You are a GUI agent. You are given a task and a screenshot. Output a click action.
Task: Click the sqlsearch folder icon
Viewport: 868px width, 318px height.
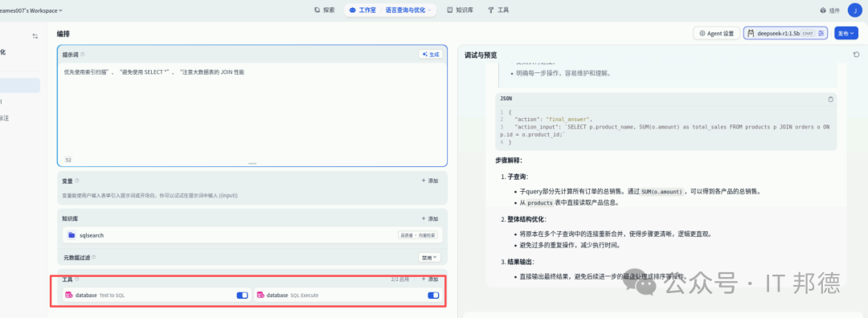(72, 235)
